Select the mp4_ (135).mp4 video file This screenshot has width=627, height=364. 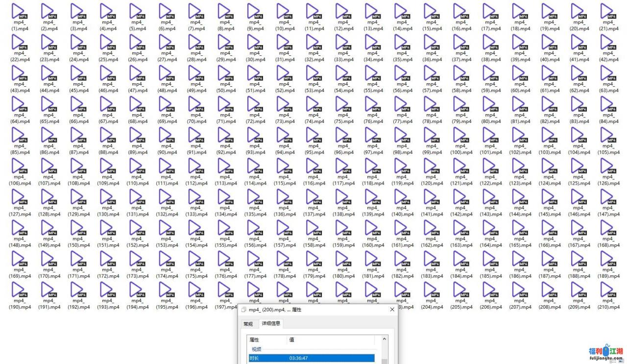255,197
